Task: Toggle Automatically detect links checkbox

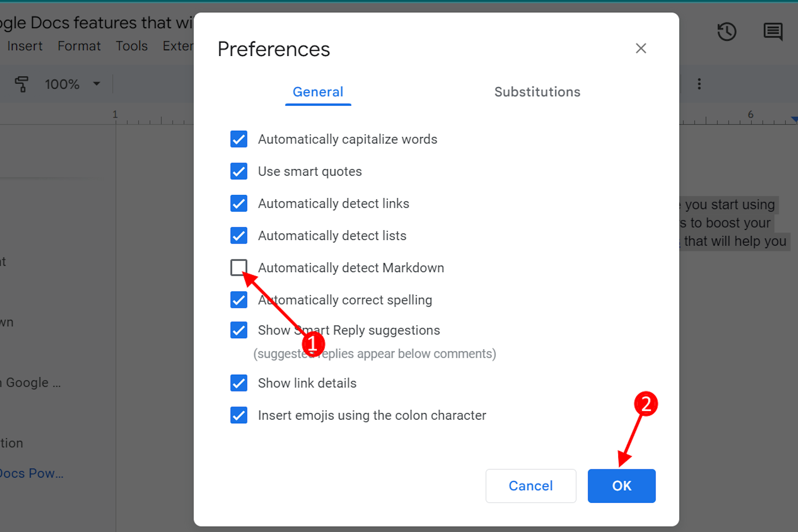Action: [x=239, y=203]
